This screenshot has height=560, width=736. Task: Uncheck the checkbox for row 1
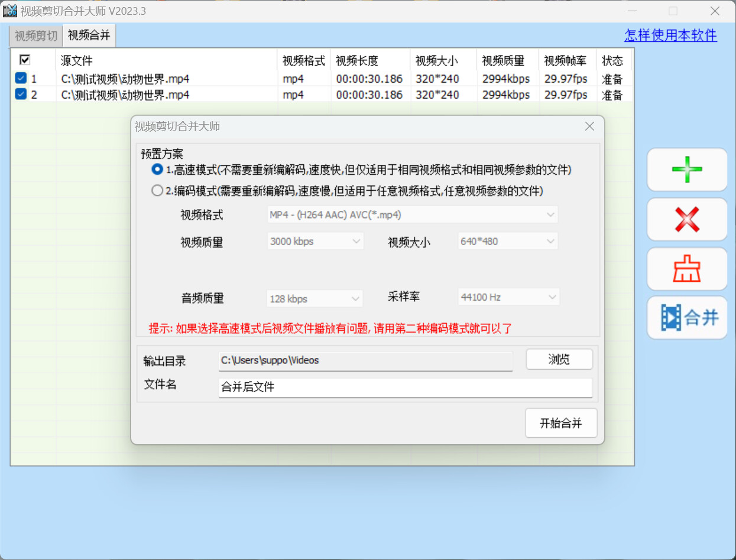pyautogui.click(x=21, y=78)
